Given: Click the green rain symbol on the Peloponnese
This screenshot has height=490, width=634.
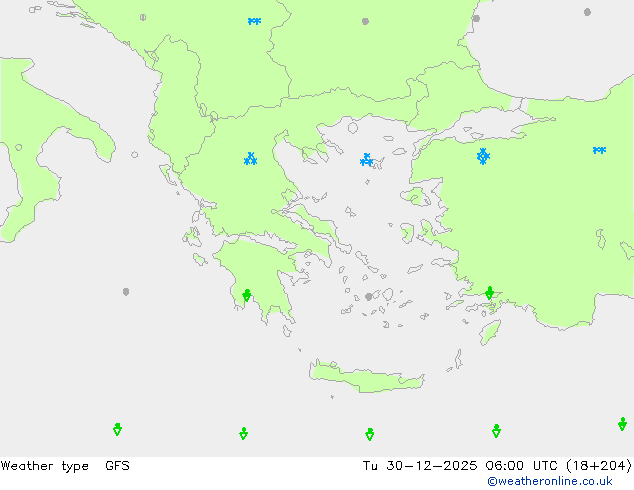Looking at the screenshot, I should pyautogui.click(x=247, y=295).
